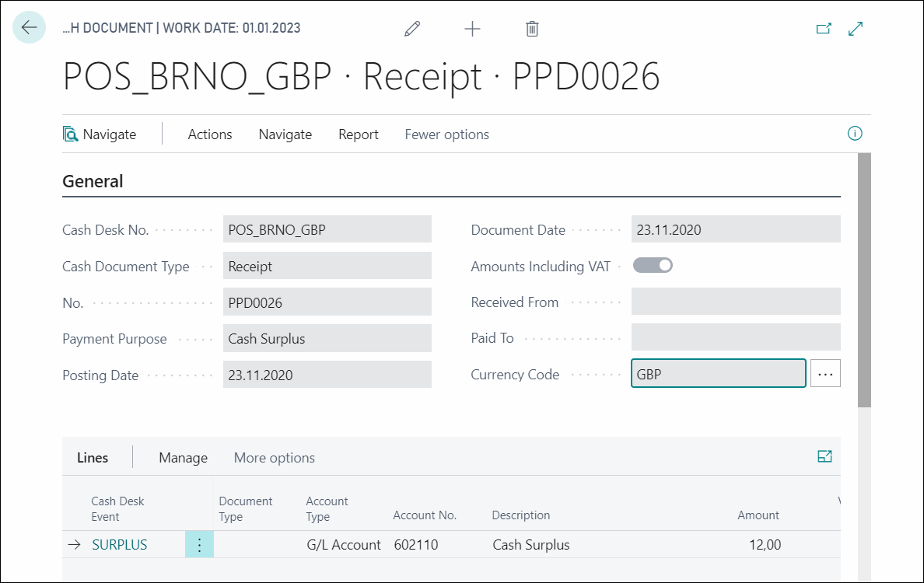Click the Cash Surplus description cell
The width and height of the screenshot is (924, 583).
click(531, 545)
